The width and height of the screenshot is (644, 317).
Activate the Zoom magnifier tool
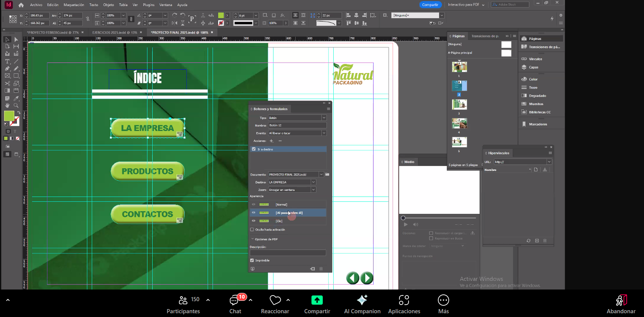[16, 105]
